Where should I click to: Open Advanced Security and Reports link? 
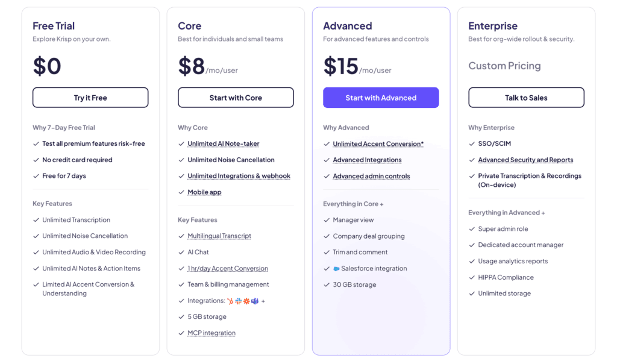(x=525, y=160)
